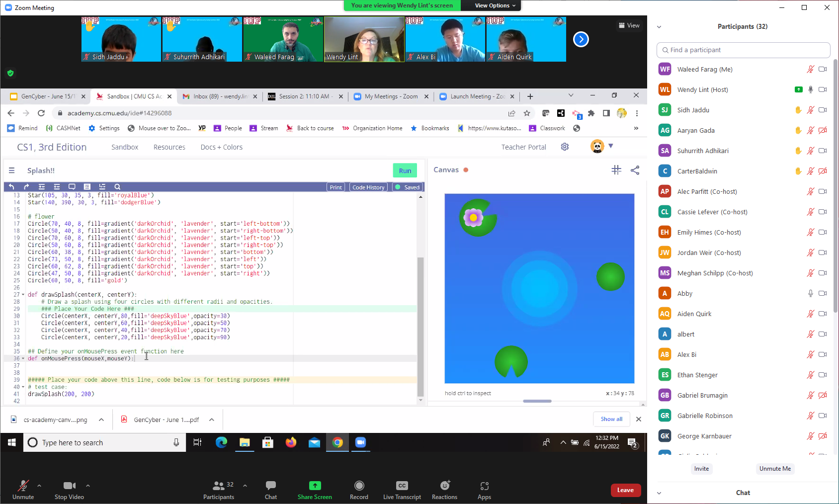Invite people to the meeting
This screenshot has width=839, height=504.
coord(701,469)
